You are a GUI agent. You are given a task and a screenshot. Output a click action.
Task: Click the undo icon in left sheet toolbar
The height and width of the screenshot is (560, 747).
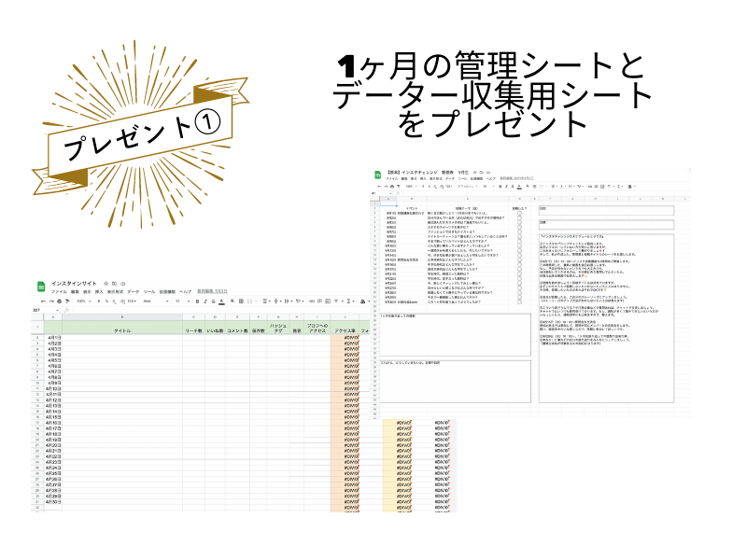pos(40,301)
